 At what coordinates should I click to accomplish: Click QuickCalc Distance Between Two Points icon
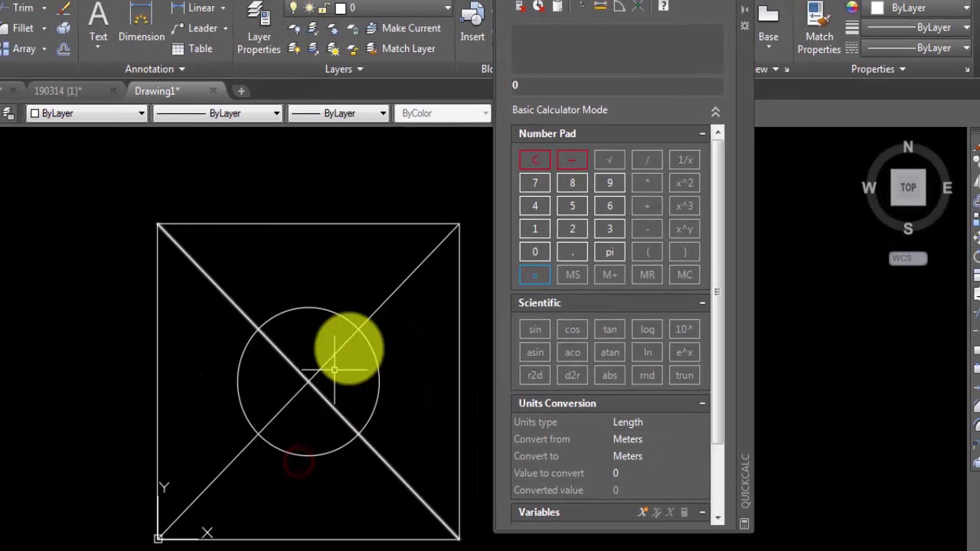tap(600, 6)
